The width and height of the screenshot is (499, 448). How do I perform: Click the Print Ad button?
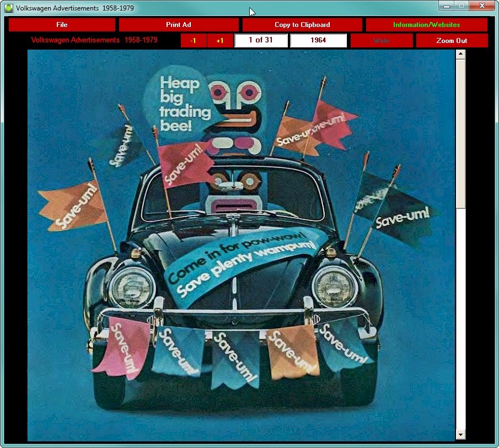(x=179, y=25)
